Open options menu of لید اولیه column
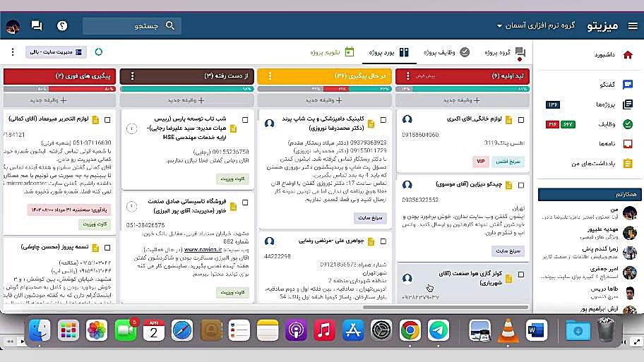 click(407, 76)
